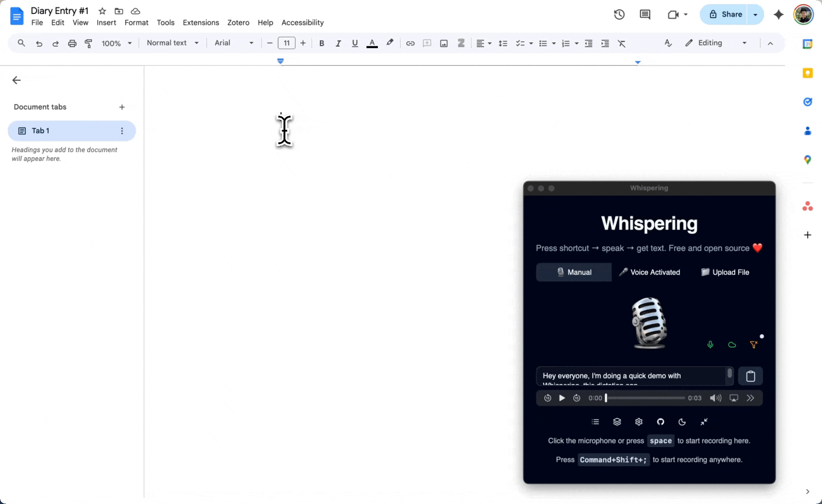The height and width of the screenshot is (504, 822).
Task: Add a comment from the toolbar
Action: coord(427,43)
